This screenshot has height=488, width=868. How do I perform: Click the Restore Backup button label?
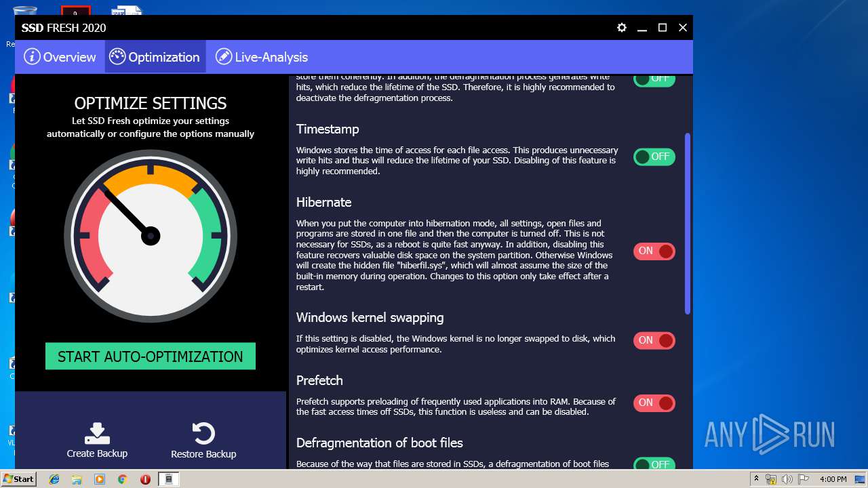pos(203,454)
